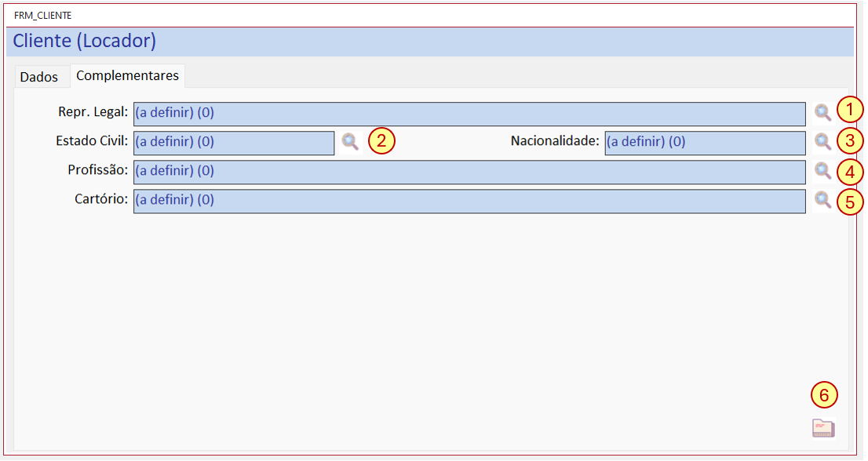Viewport: 868px width, 461px height.
Task: Click the pink folder icon
Action: coord(823,428)
